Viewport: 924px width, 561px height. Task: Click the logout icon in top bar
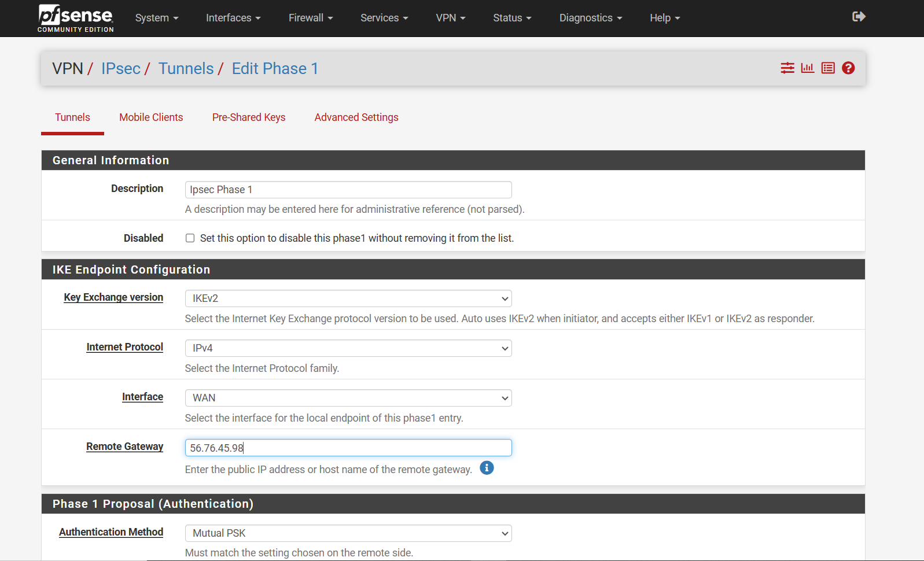[x=859, y=17]
